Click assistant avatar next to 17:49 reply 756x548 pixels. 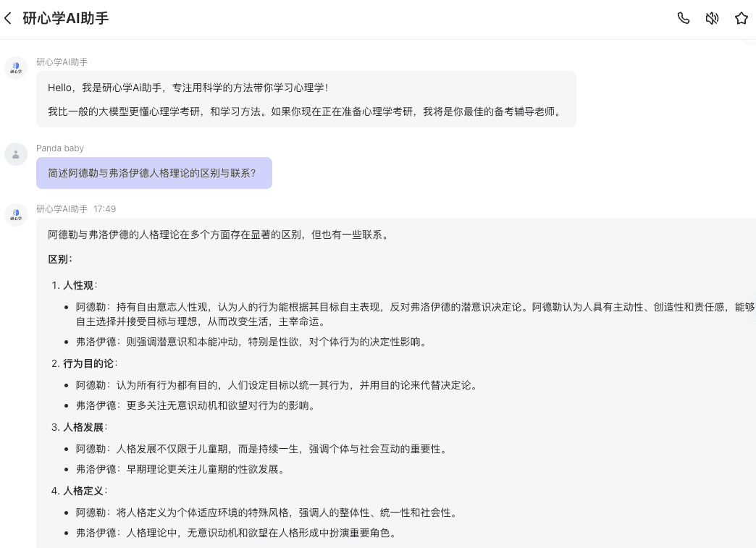[16, 215]
